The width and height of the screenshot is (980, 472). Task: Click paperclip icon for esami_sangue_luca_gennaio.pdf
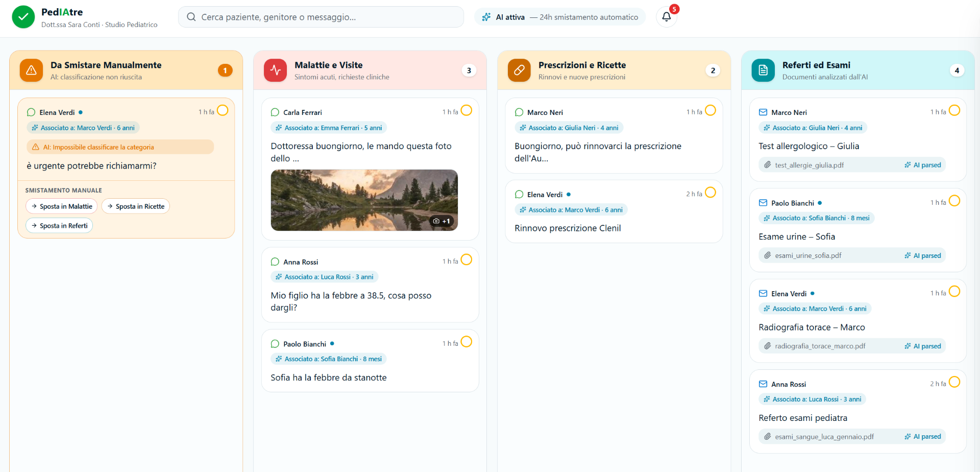[767, 437]
